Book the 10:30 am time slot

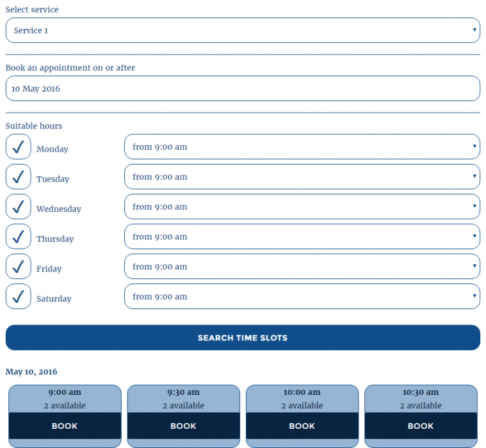421,426
